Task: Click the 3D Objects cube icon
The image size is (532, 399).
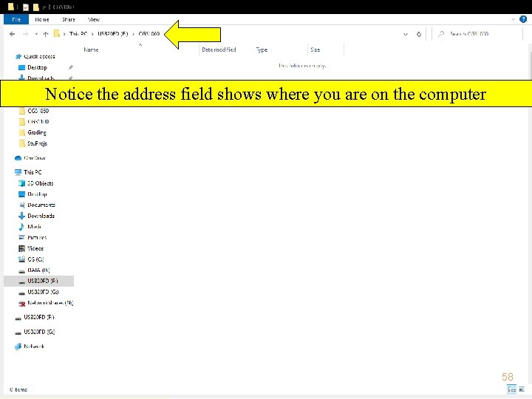Action: pyautogui.click(x=21, y=183)
